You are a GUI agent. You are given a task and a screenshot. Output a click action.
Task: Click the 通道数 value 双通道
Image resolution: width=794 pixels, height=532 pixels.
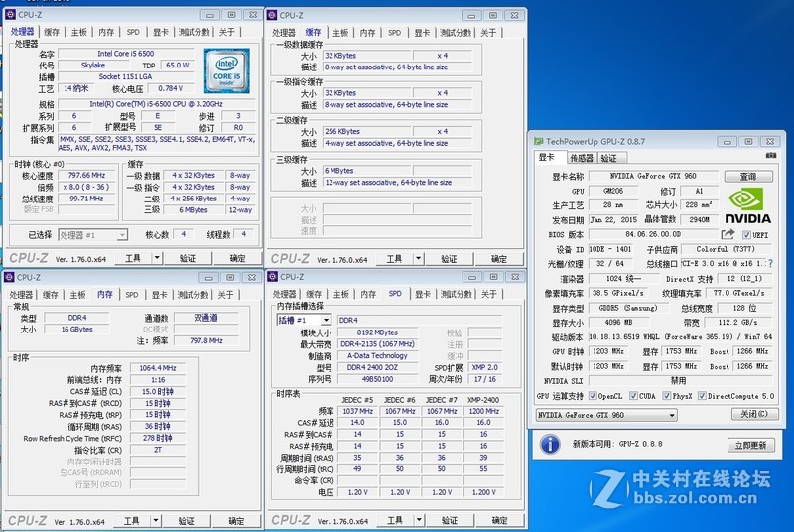205,318
